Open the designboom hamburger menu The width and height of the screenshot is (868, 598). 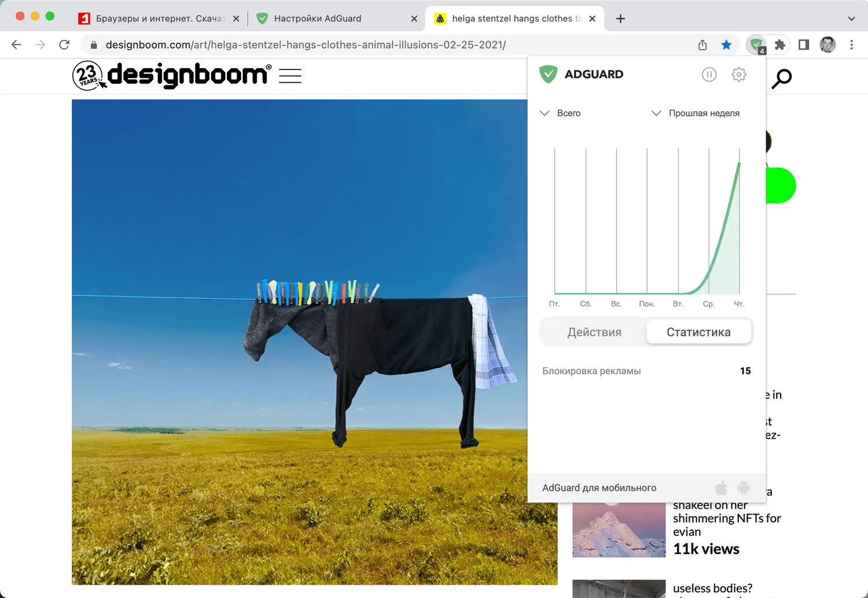290,76
